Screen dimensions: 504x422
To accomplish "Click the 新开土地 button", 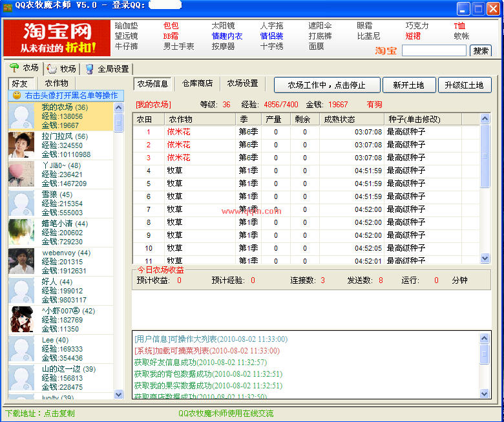I will [x=409, y=85].
